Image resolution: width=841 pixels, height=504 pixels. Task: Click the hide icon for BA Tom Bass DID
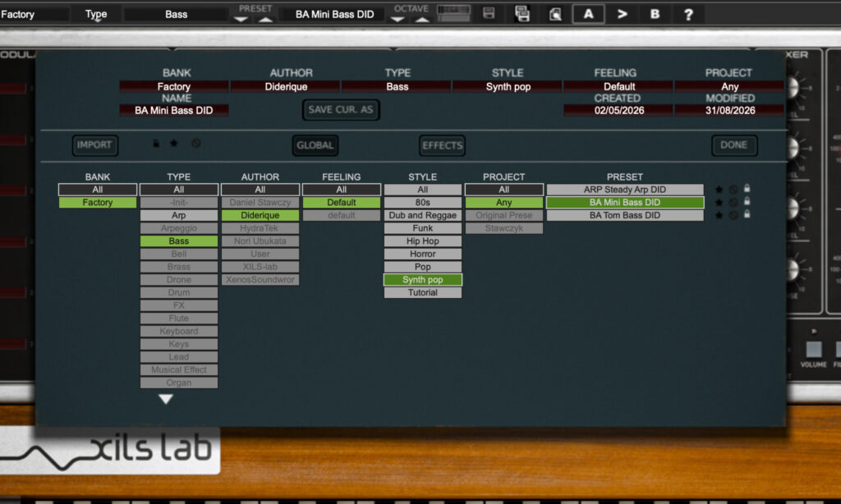point(733,215)
